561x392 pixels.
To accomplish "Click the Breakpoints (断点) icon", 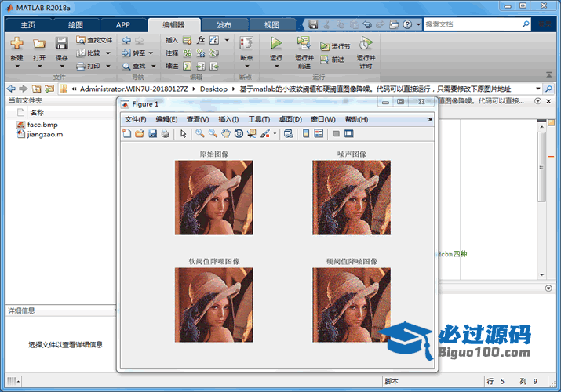I will [x=246, y=43].
